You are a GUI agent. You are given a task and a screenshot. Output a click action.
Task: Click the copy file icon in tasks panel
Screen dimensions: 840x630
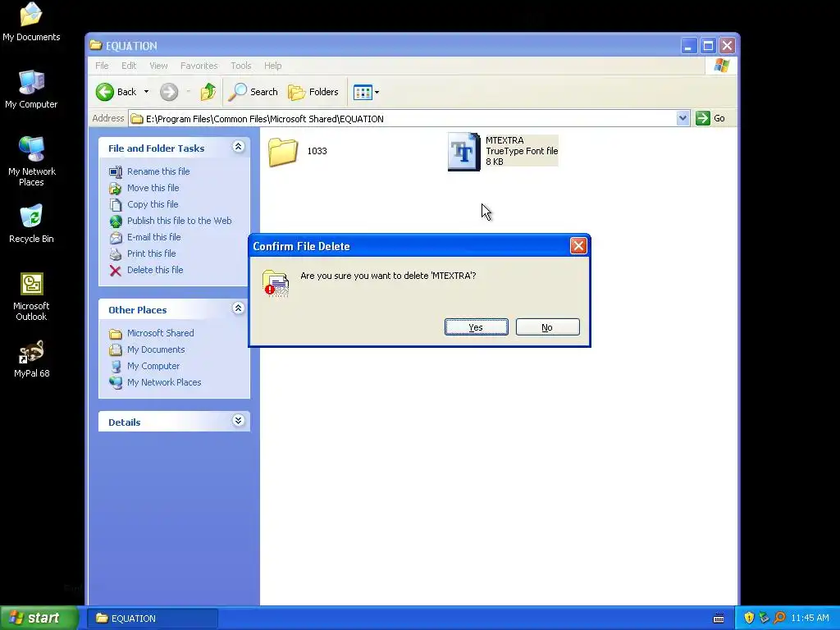(115, 204)
